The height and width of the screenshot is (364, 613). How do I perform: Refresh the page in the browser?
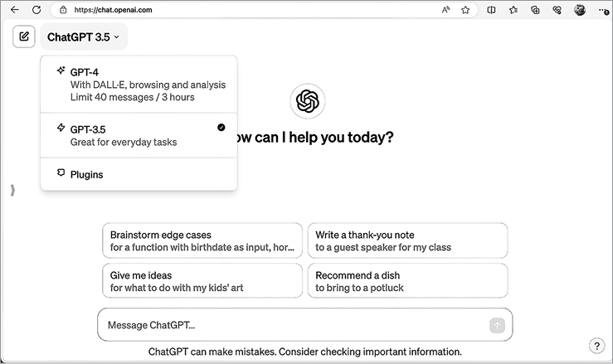36,10
